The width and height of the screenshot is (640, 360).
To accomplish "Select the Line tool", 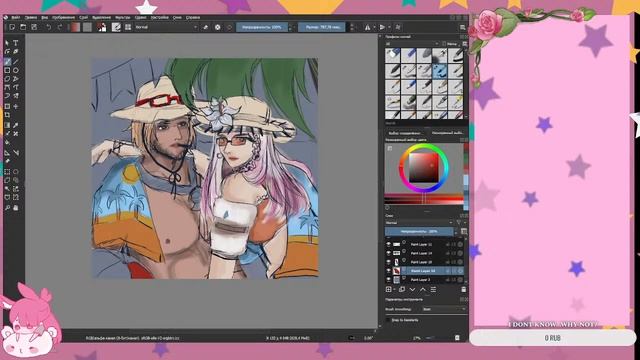I will 16,62.
